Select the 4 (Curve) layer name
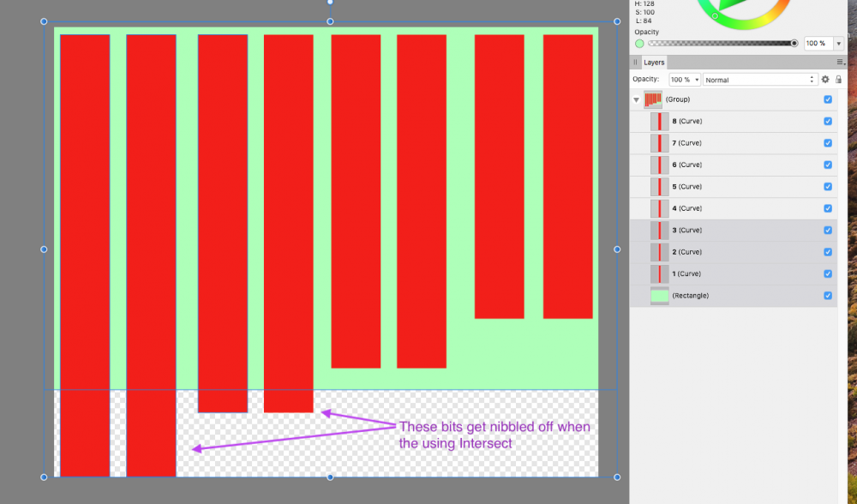 (x=687, y=208)
